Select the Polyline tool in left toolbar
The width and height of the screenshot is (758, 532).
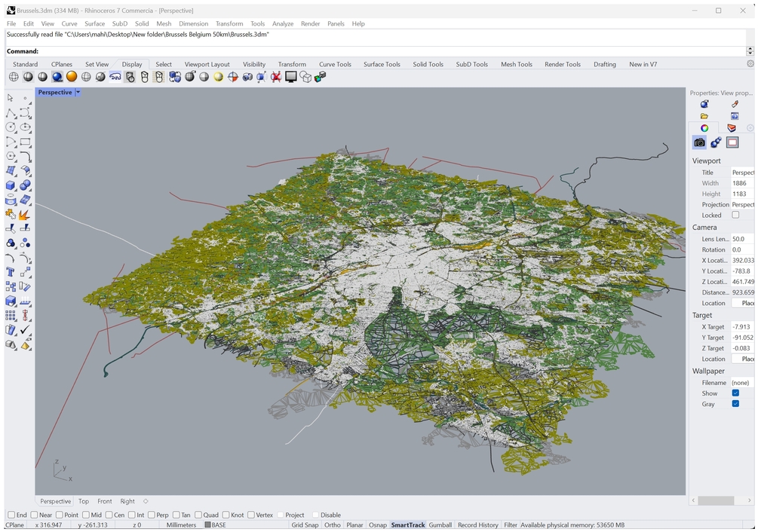[x=11, y=113]
